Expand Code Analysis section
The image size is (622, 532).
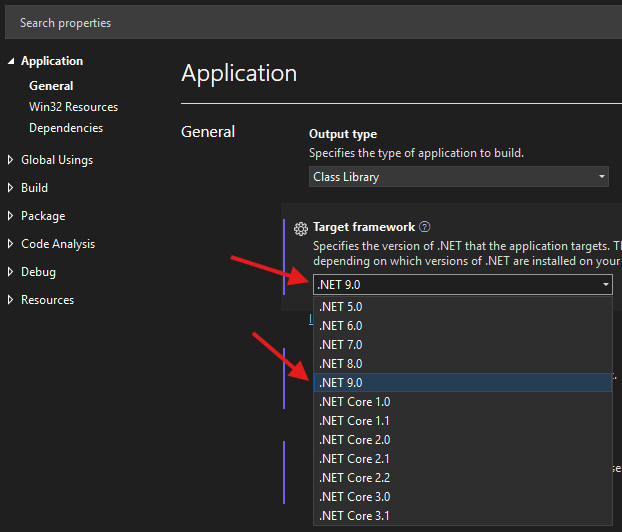click(10, 244)
